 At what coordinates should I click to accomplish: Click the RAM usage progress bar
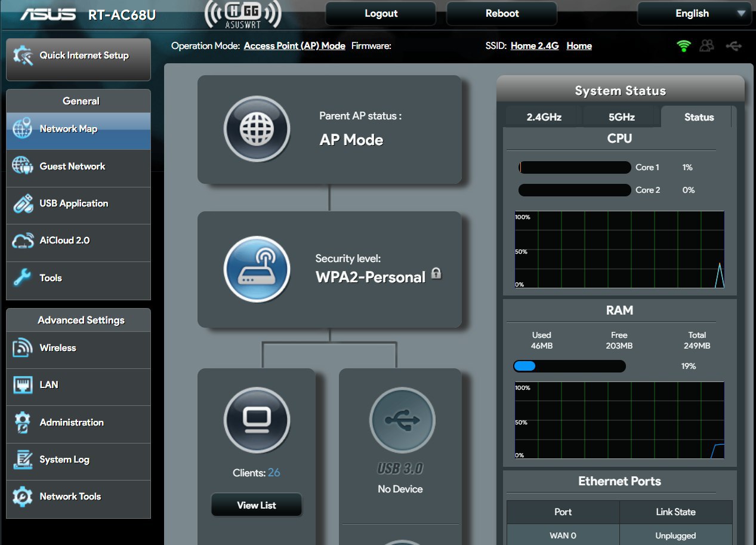(569, 366)
